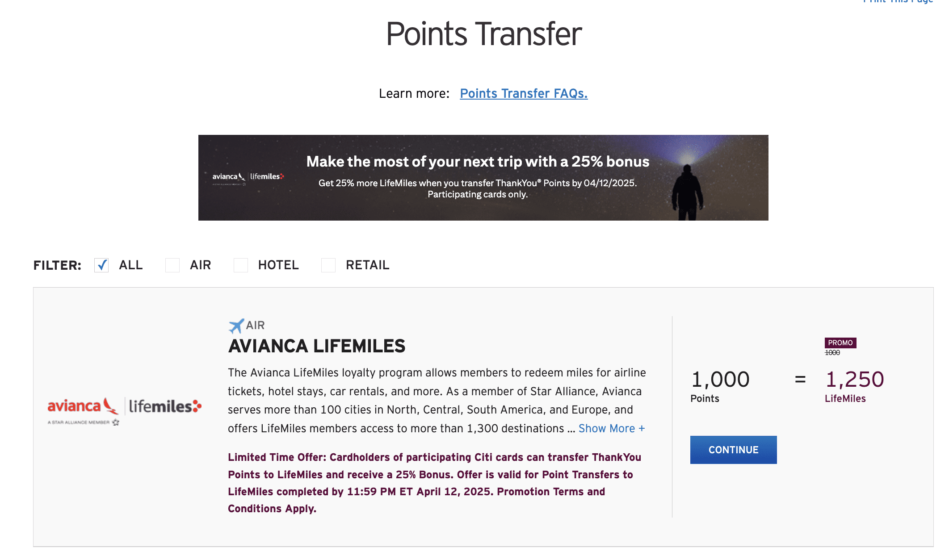The image size is (949, 560).
Task: Click the 1,000 Points amount
Action: pos(720,380)
